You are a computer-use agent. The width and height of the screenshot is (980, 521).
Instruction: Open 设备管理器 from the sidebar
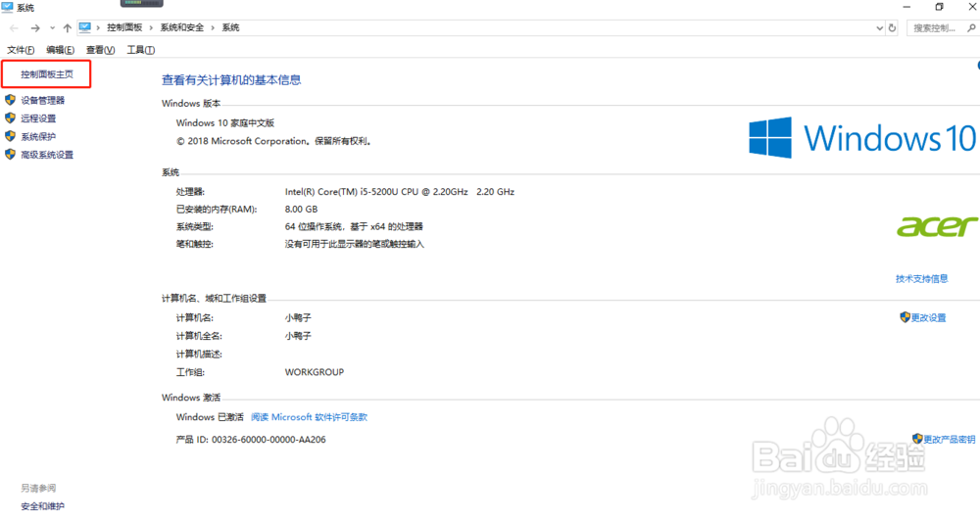point(42,100)
